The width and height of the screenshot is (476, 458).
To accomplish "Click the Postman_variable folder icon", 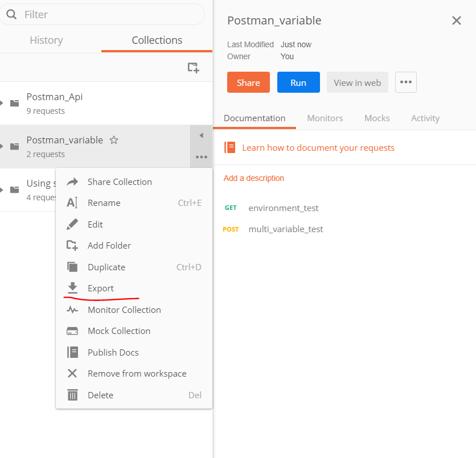I will (15, 146).
